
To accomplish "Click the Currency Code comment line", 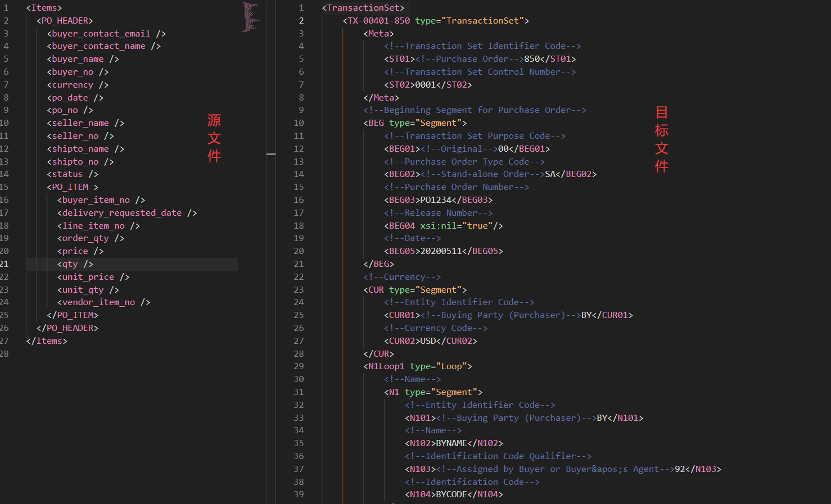I will (436, 328).
